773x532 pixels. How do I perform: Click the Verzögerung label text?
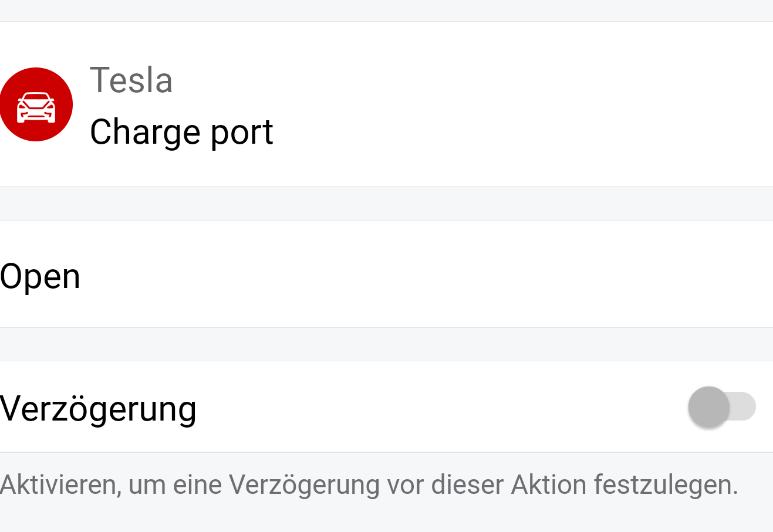[x=98, y=408]
